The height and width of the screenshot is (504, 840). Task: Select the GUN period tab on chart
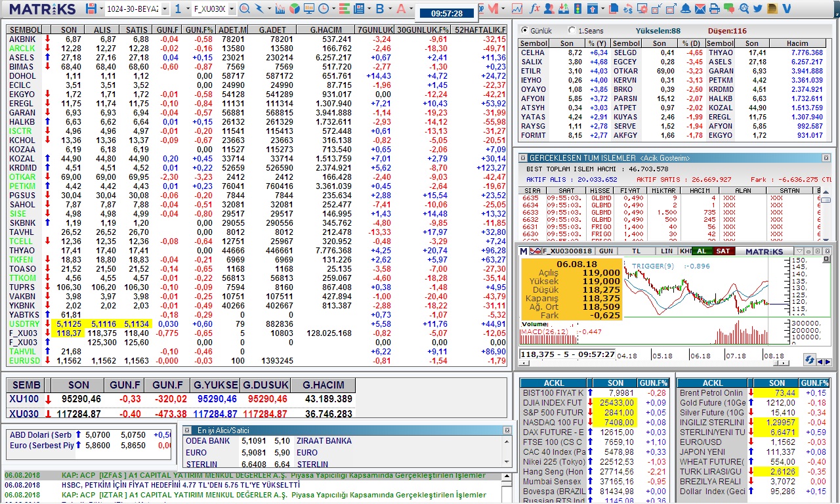pyautogui.click(x=606, y=251)
